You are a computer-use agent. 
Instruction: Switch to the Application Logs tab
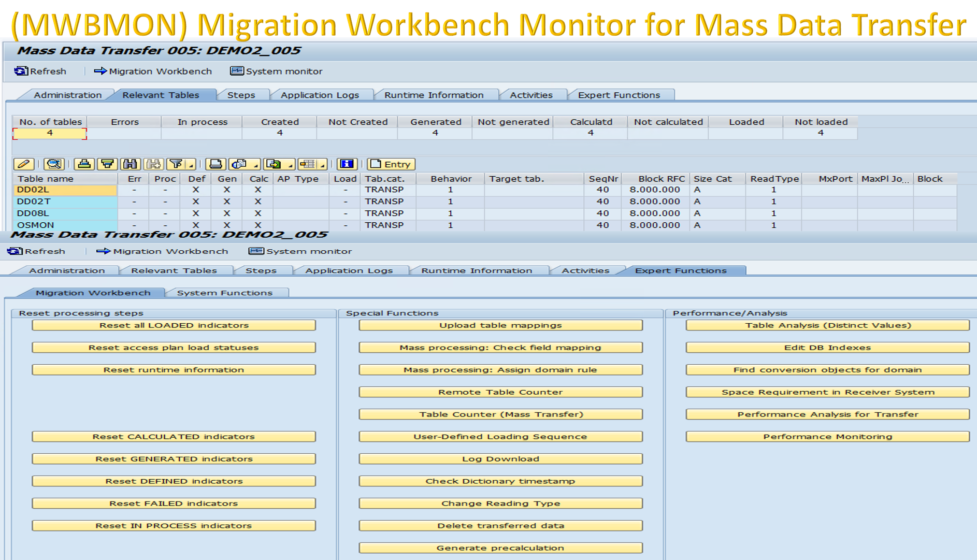320,95
